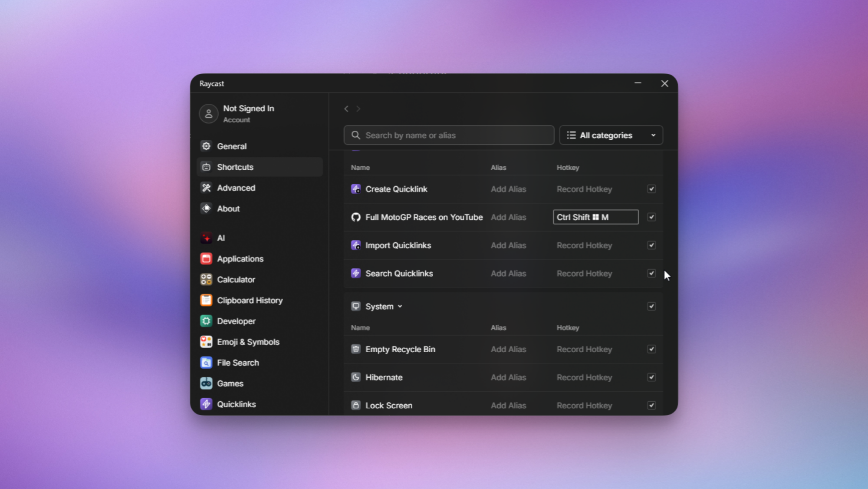Click the Emoji & Symbols sidebar icon

(206, 342)
